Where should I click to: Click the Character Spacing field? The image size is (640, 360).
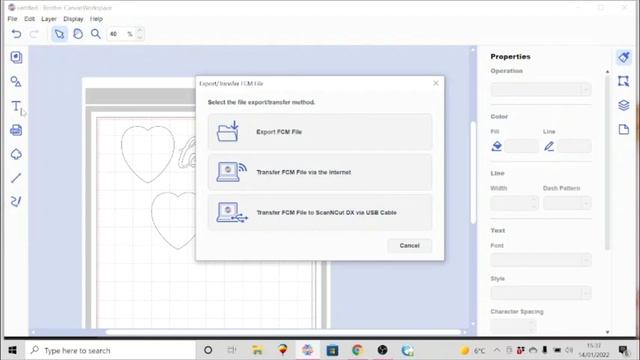click(513, 326)
